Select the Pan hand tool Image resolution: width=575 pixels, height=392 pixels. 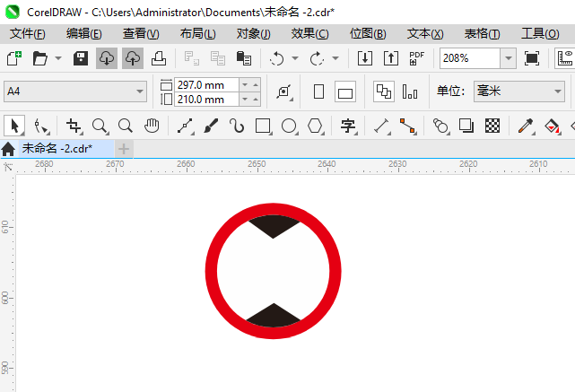(151, 126)
